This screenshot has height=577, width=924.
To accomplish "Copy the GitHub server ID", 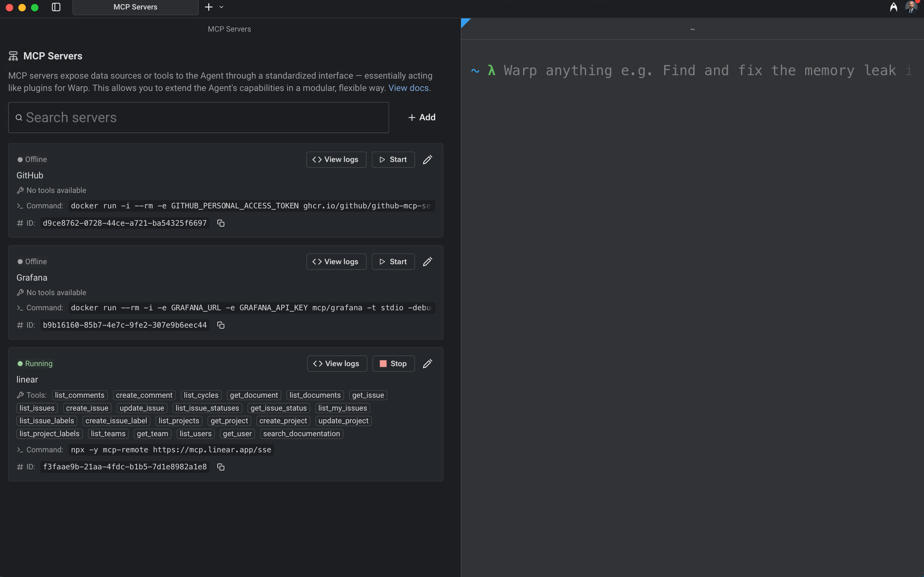I will pyautogui.click(x=221, y=223).
